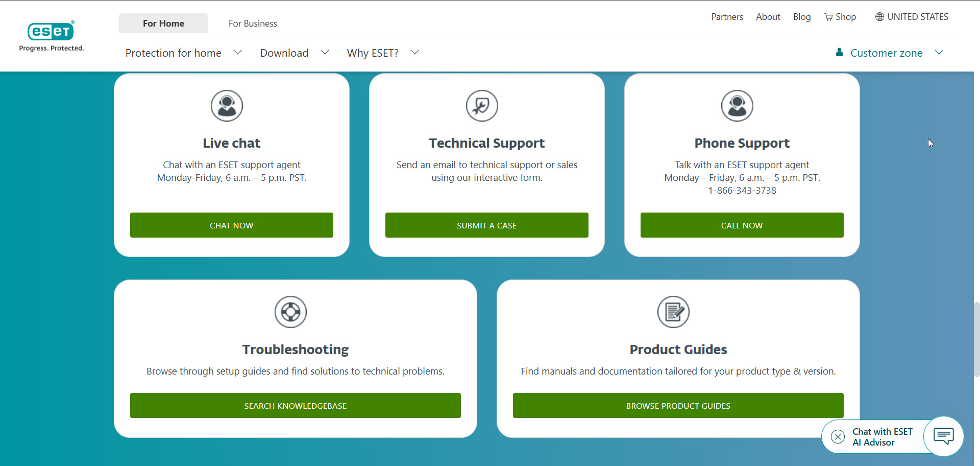The width and height of the screenshot is (980, 466).
Task: Click the CALL NOW button
Action: [742, 225]
